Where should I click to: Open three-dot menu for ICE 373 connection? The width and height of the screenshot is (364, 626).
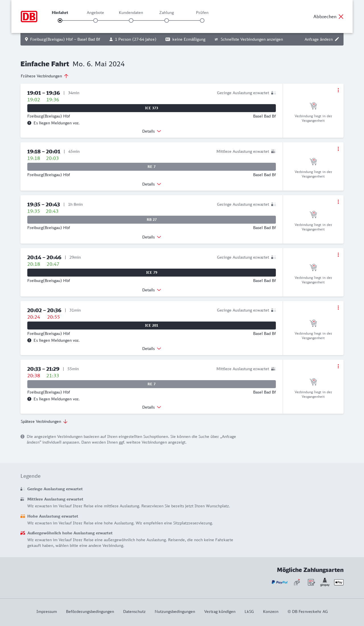(338, 90)
